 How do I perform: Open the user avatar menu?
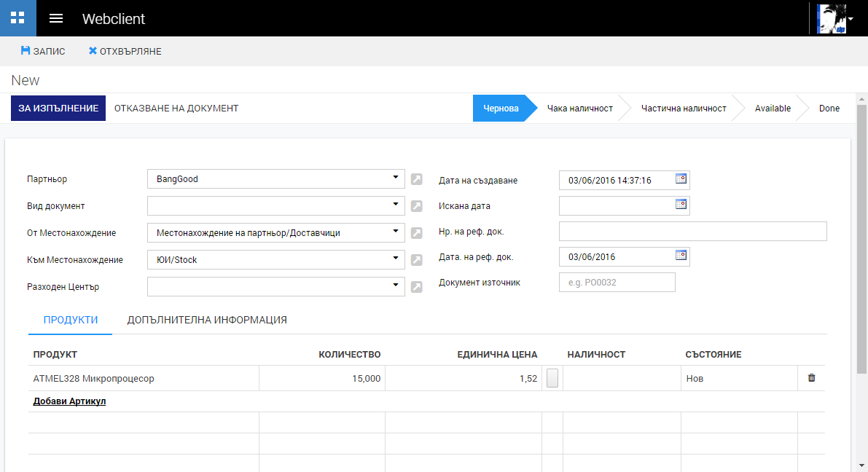[x=834, y=18]
